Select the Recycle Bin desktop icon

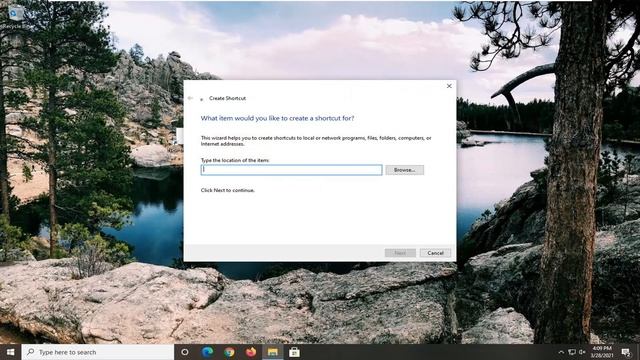(16, 17)
